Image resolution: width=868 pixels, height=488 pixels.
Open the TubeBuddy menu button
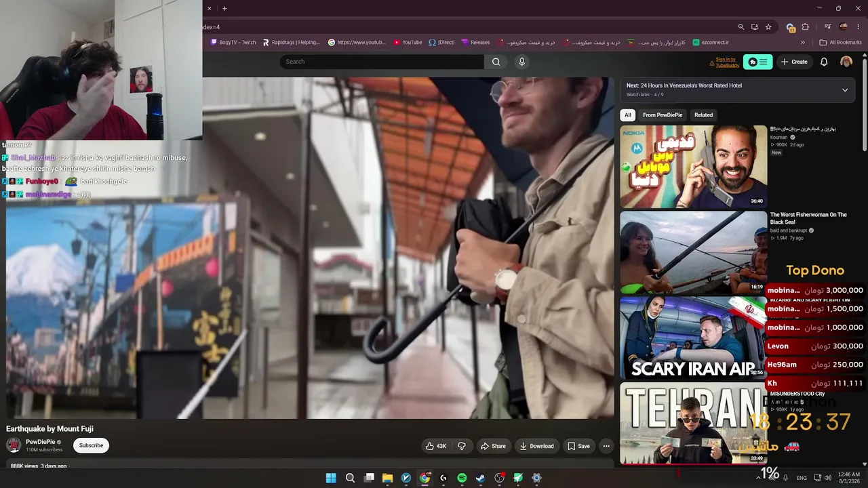point(758,62)
